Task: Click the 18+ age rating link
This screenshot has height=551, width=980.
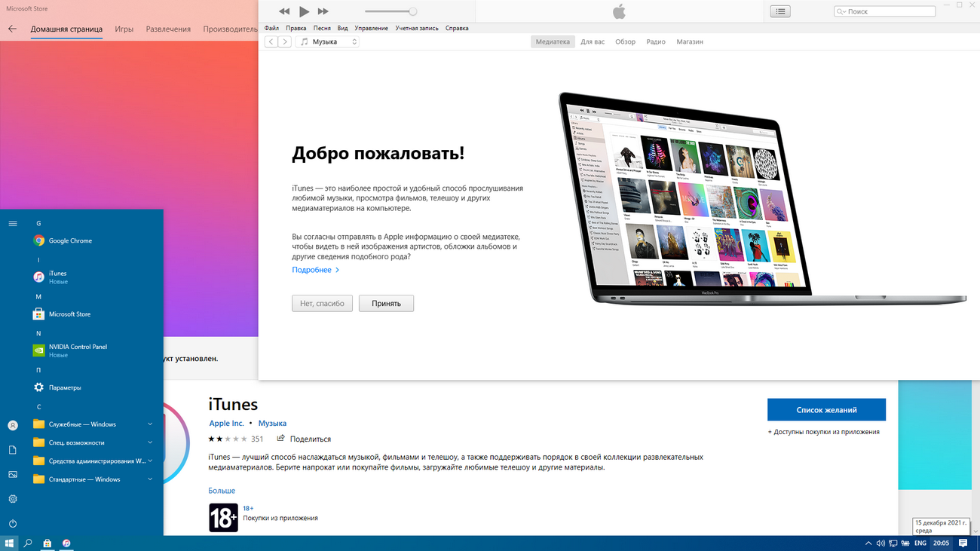Action: [248, 509]
